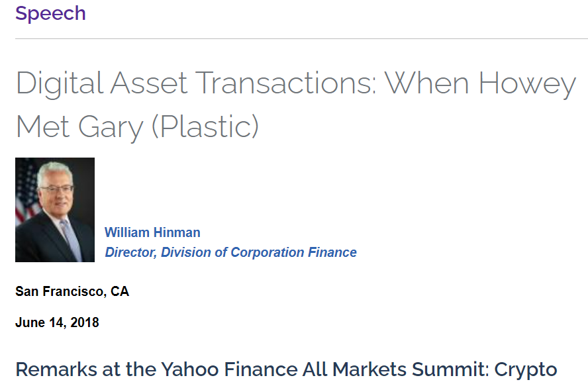Open the William Hinman name link
The height and width of the screenshot is (386, 588).
click(x=152, y=232)
